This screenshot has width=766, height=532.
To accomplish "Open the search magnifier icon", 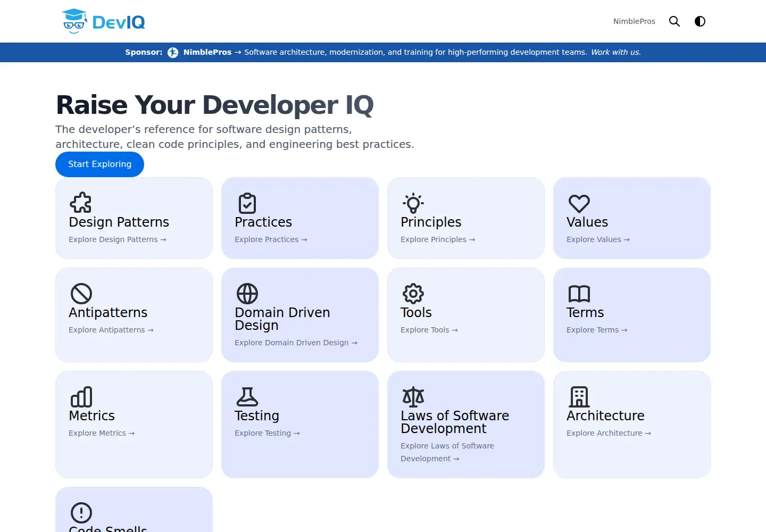I will tap(675, 21).
